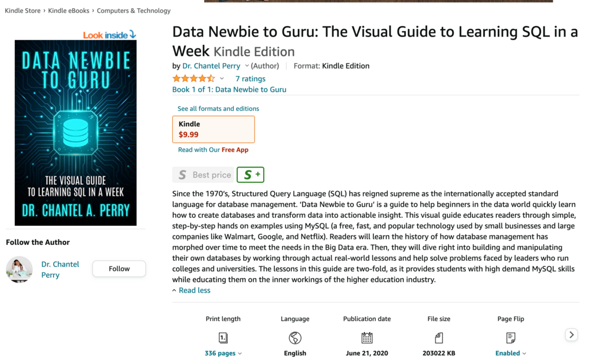Select the Kindle $9.99 format option
The image size is (593, 364).
pos(213,129)
